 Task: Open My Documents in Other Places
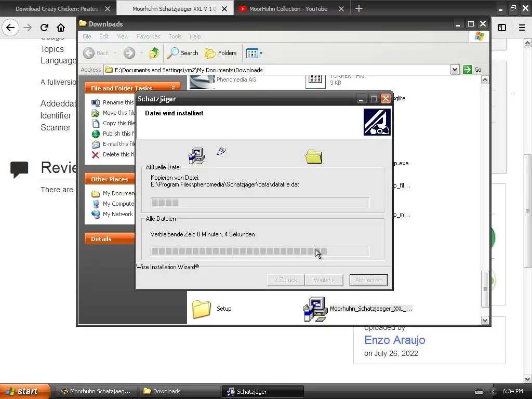tap(113, 193)
